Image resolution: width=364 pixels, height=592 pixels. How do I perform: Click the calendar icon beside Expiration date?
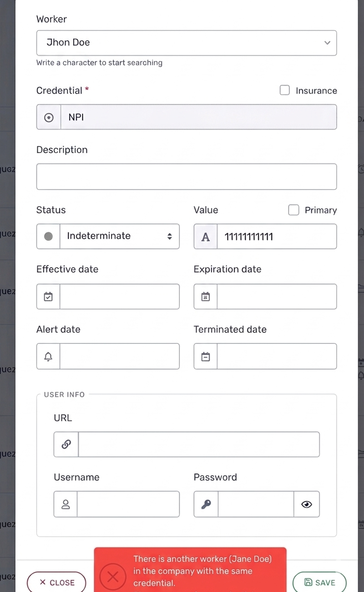click(206, 297)
